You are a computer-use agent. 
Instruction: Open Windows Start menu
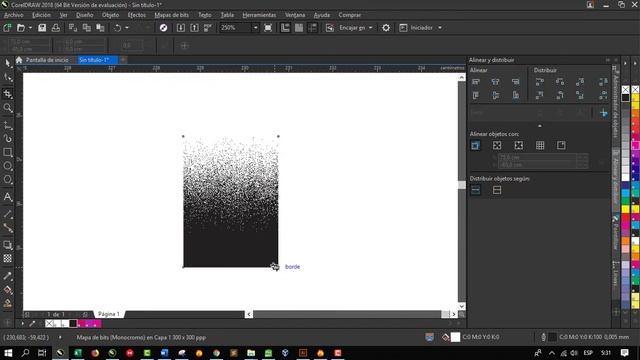point(8,353)
